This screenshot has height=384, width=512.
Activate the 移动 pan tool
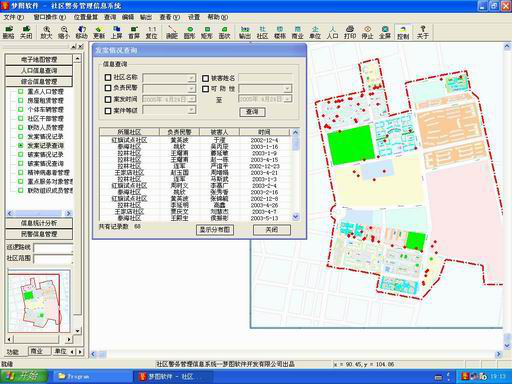pyautogui.click(x=81, y=32)
